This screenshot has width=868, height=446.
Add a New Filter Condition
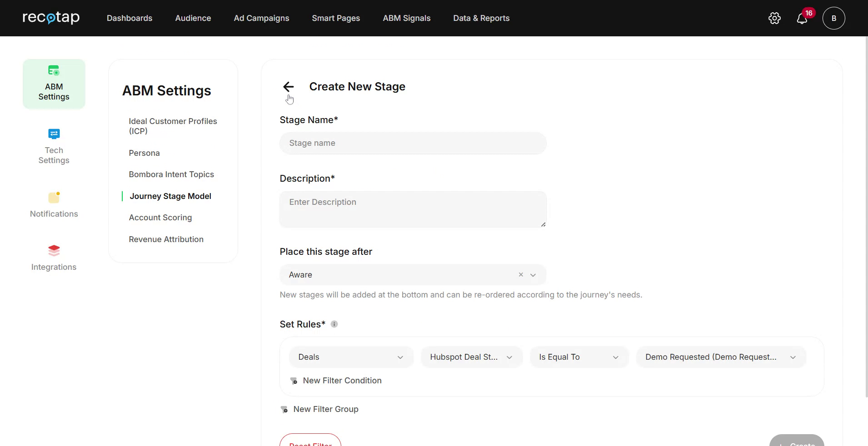click(x=342, y=381)
